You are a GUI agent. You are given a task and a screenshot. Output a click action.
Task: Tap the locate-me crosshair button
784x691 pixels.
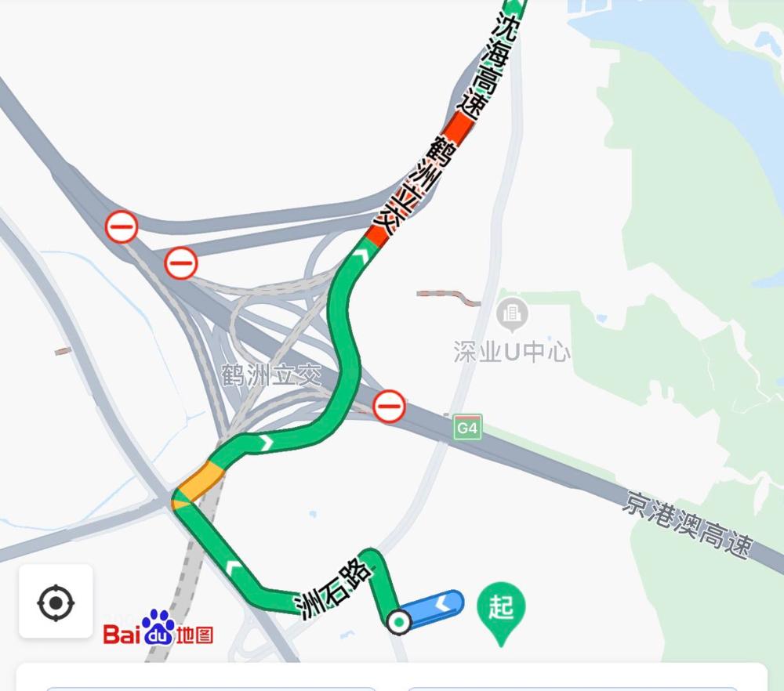[56, 602]
